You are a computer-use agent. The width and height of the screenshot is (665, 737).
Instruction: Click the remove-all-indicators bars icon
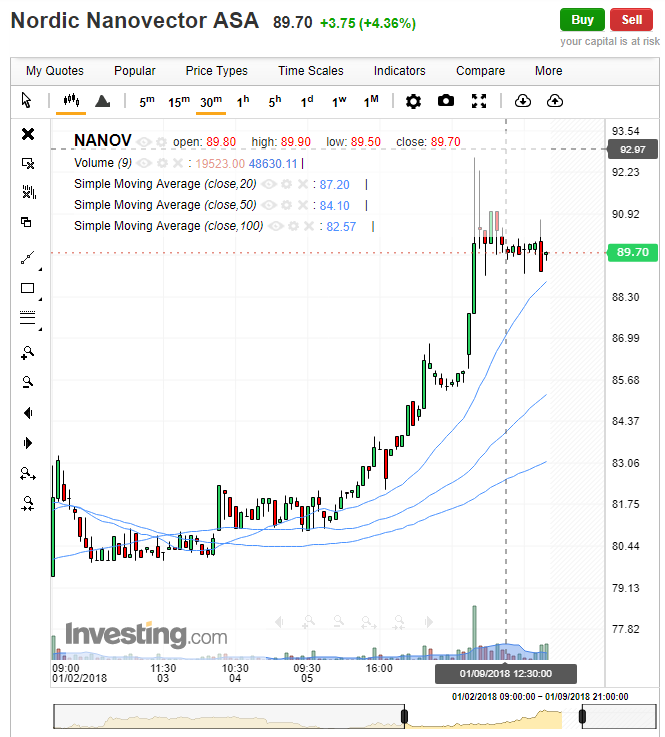29,192
